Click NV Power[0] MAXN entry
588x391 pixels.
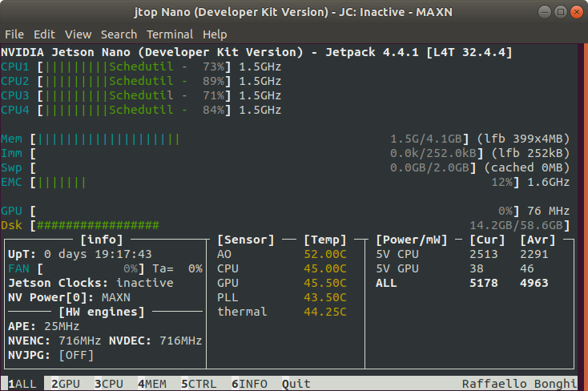coord(70,297)
